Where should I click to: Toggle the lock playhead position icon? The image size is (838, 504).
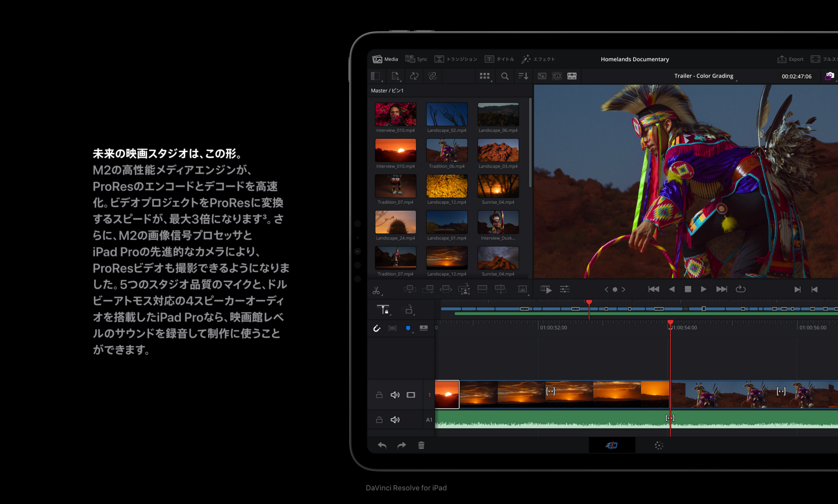pyautogui.click(x=383, y=309)
